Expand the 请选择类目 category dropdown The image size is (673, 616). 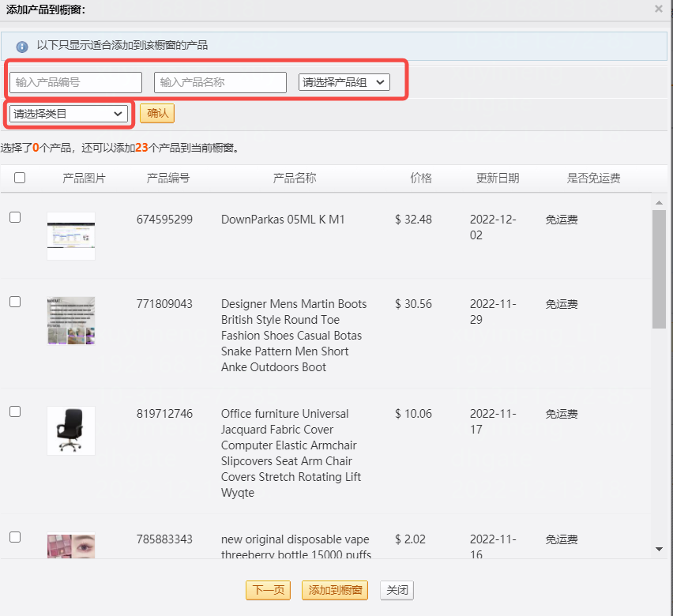68,114
